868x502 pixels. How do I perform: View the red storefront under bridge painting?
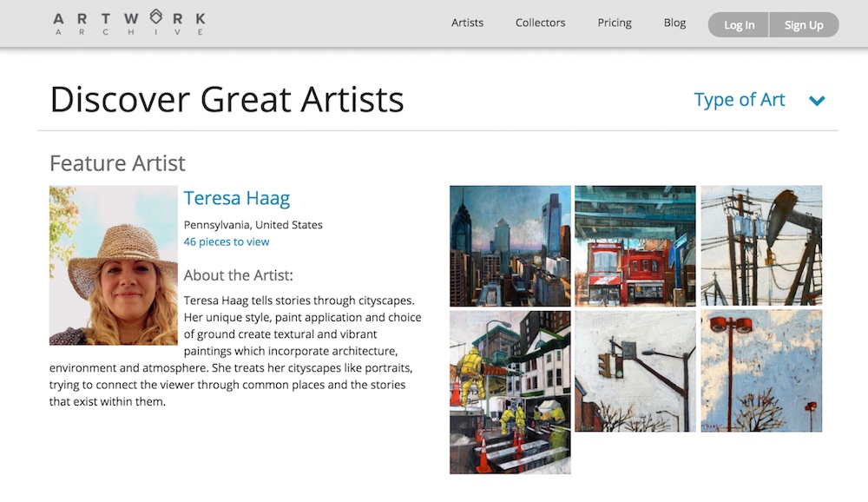(635, 246)
